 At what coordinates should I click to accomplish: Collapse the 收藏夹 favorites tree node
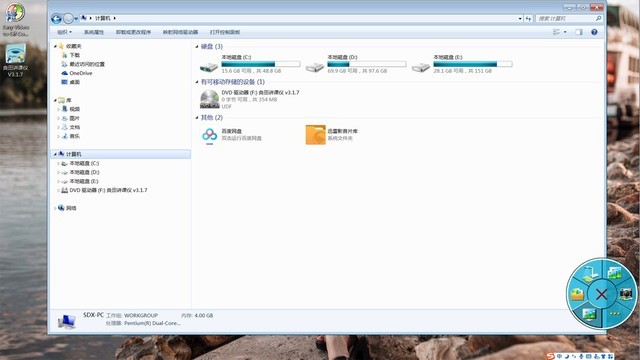click(56, 46)
